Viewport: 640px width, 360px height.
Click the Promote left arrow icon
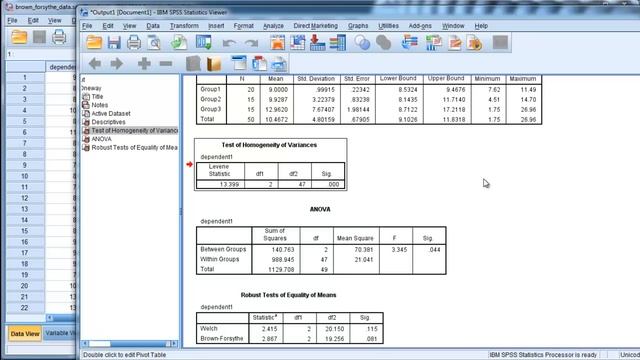(x=95, y=63)
